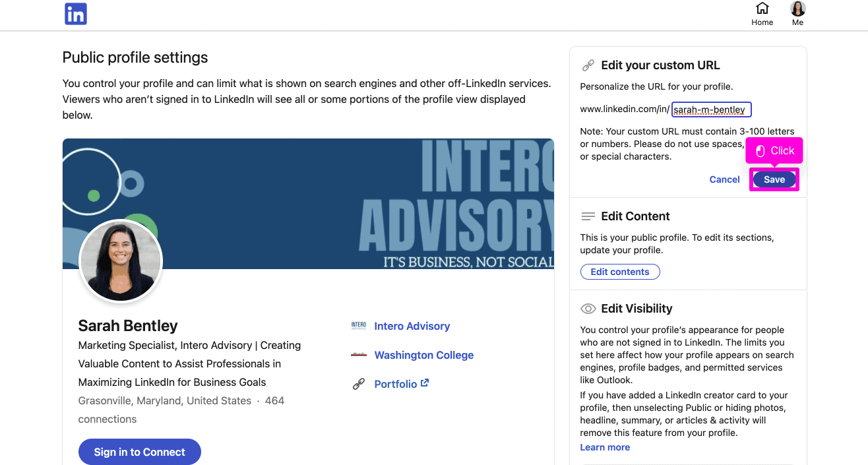The image size is (868, 465).
Task: Click the Intero Advisory company logo icon
Action: tap(359, 326)
